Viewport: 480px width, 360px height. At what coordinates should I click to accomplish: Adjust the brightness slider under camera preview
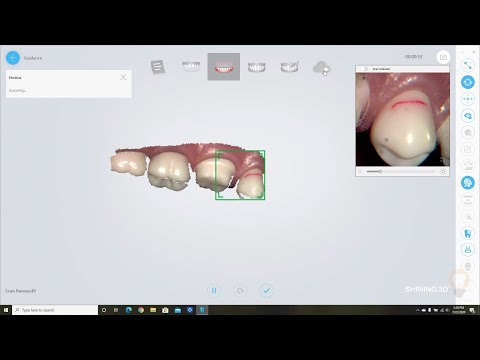pos(400,171)
